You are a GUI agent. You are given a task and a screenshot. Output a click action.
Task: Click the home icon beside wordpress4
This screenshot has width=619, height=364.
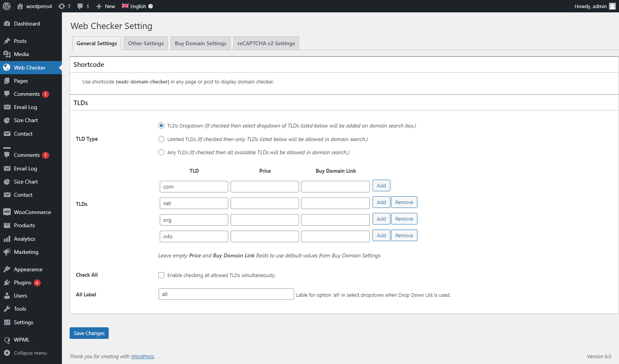(x=20, y=6)
